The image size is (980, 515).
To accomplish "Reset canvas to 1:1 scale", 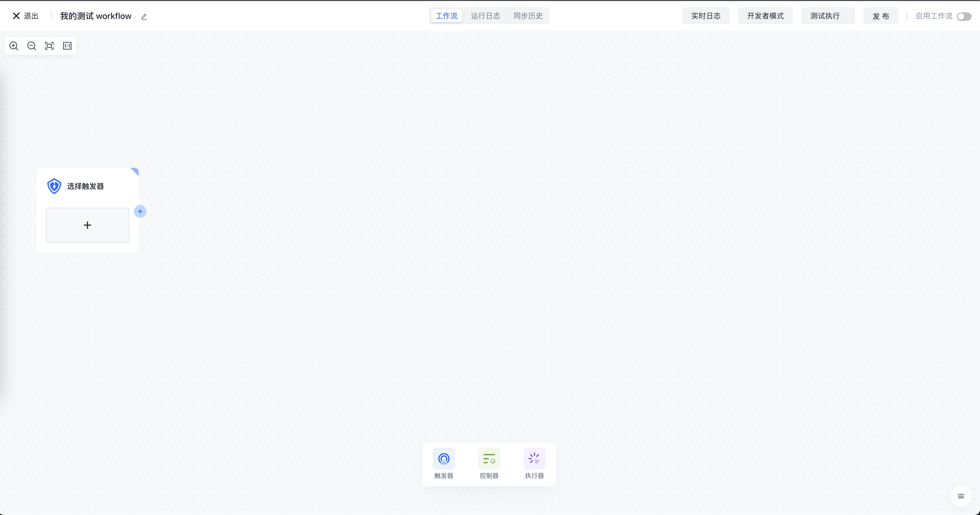I will tap(67, 46).
